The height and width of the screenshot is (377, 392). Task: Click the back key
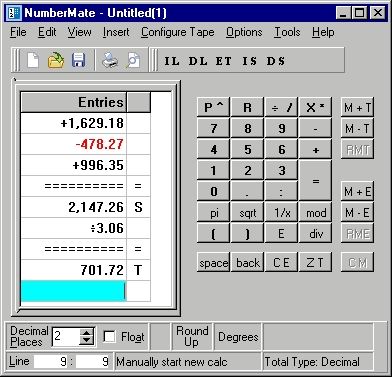[x=247, y=263]
